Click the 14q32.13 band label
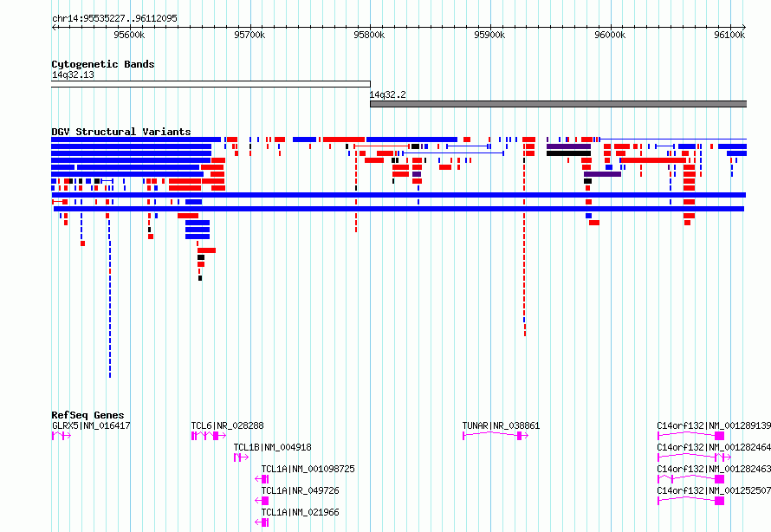 [73, 75]
